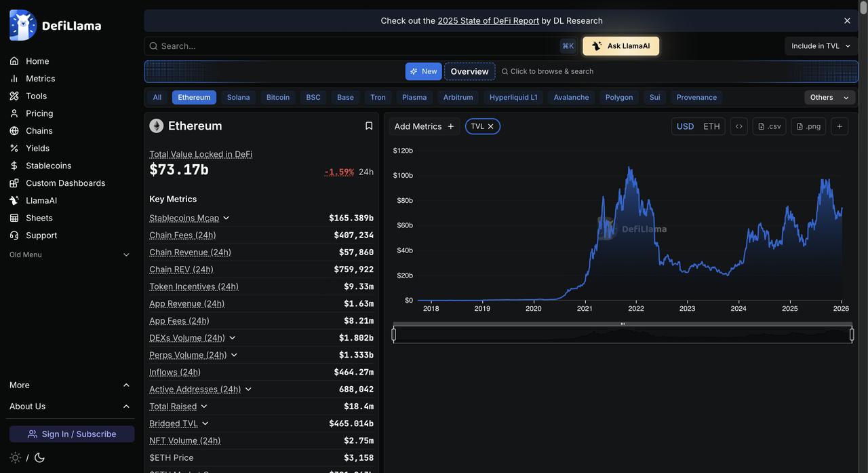The width and height of the screenshot is (868, 473).
Task: Expand the Stablecoins Mcap row
Action: pos(226,218)
